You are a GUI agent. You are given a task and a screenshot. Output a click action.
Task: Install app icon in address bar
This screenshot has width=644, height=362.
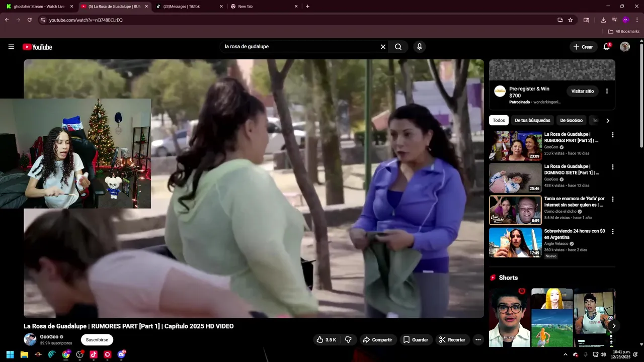pos(560,20)
